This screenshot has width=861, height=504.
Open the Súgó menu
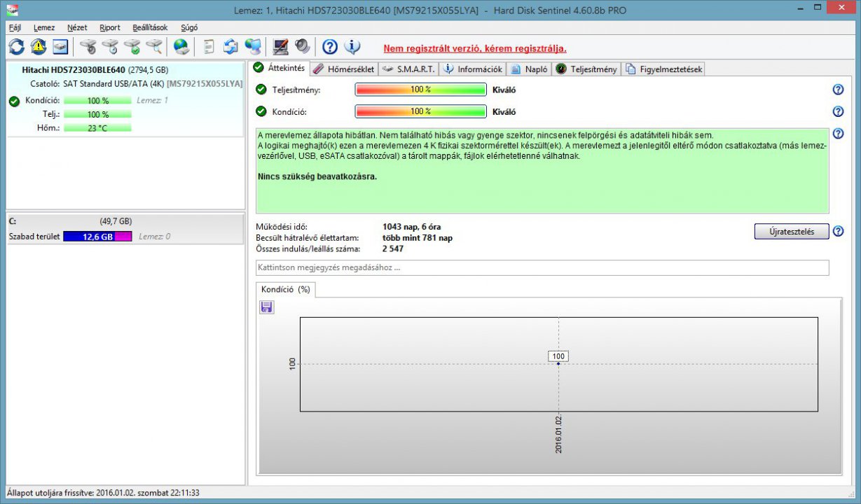coord(189,28)
